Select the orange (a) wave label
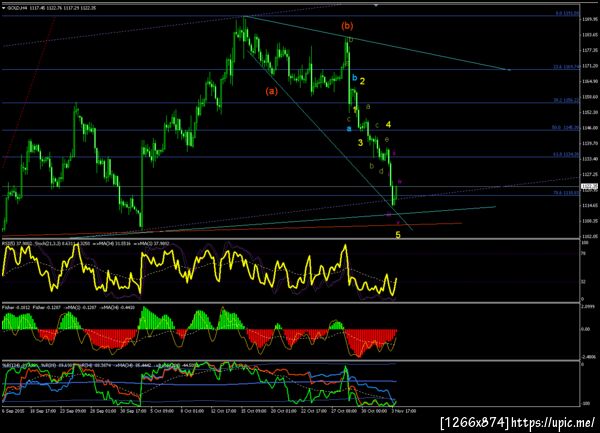This screenshot has width=600, height=433. (272, 91)
